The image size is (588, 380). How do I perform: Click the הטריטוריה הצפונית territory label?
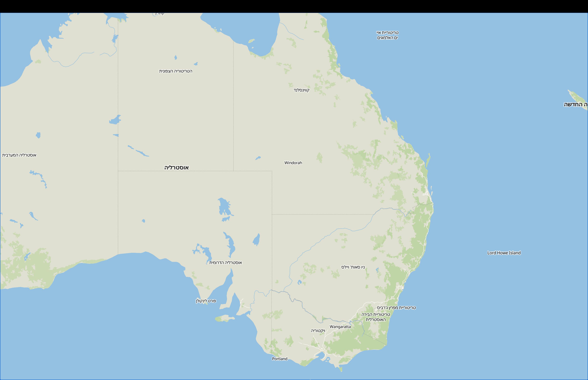click(x=175, y=71)
